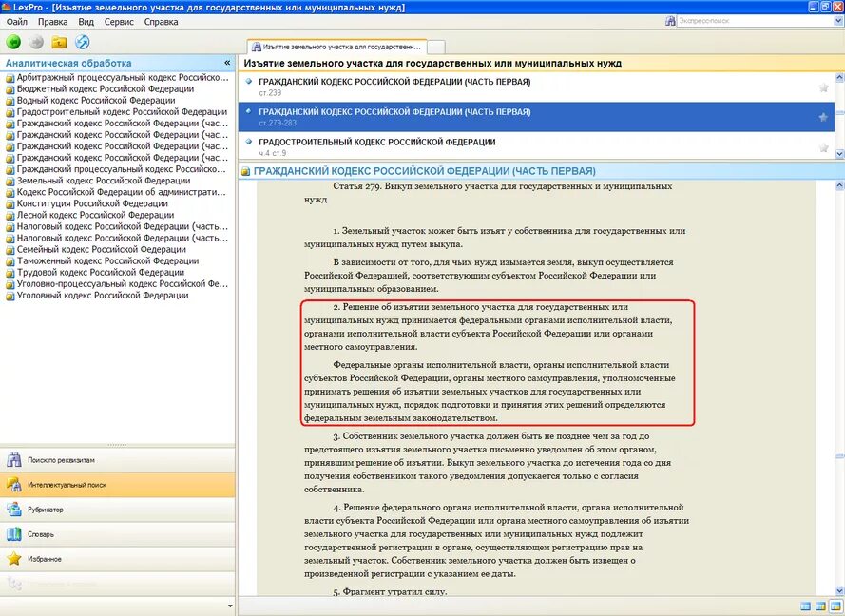Select Уголовный кодекс Российской Федерации
845x616 pixels.
click(98, 296)
